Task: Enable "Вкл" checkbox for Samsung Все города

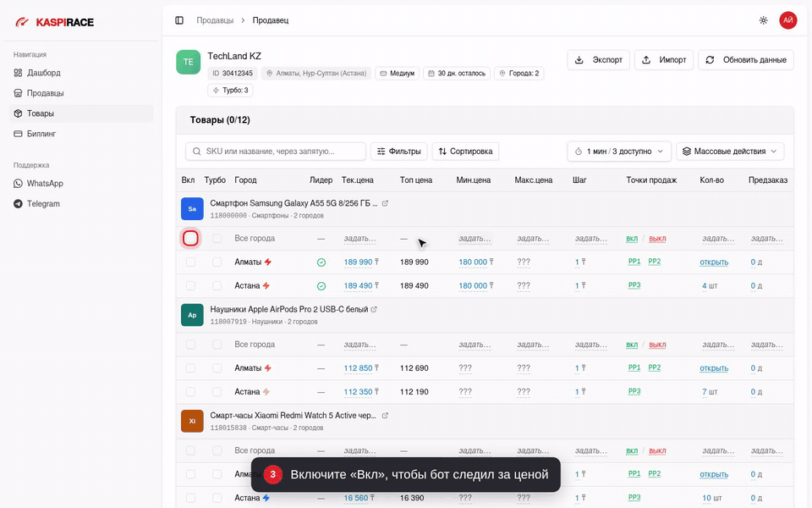Action: (190, 239)
